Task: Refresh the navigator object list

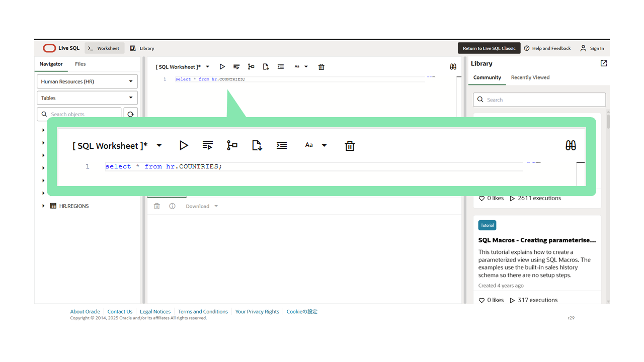Action: click(130, 114)
